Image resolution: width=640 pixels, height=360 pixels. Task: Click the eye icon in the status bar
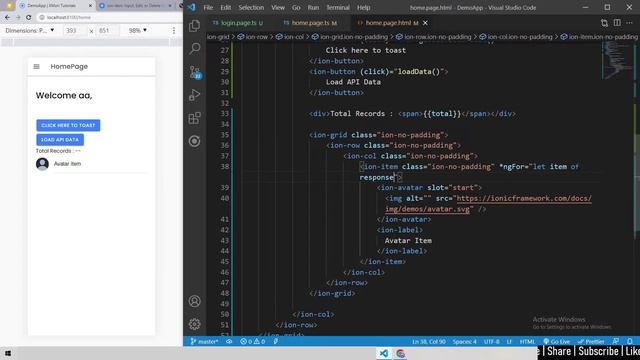coord(229,342)
